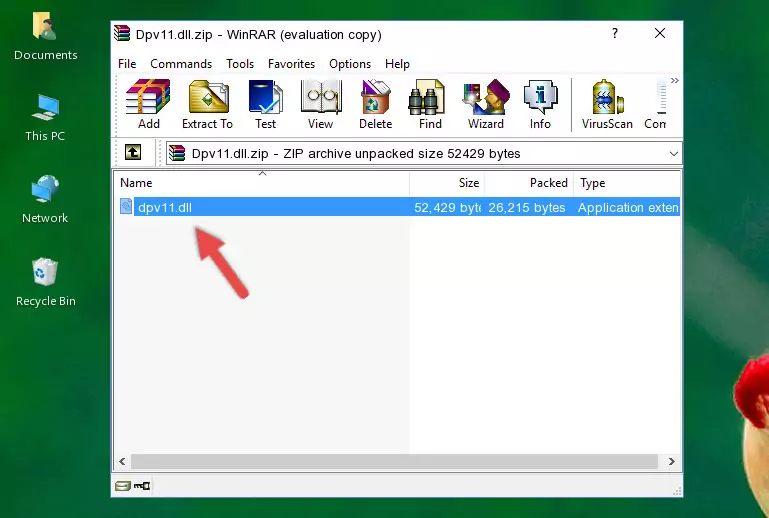Sort files by Name column
769x518 pixels.
coord(262,183)
